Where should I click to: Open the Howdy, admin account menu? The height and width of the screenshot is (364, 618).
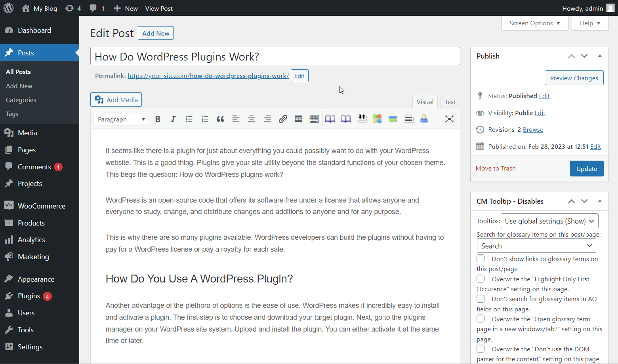pos(588,8)
